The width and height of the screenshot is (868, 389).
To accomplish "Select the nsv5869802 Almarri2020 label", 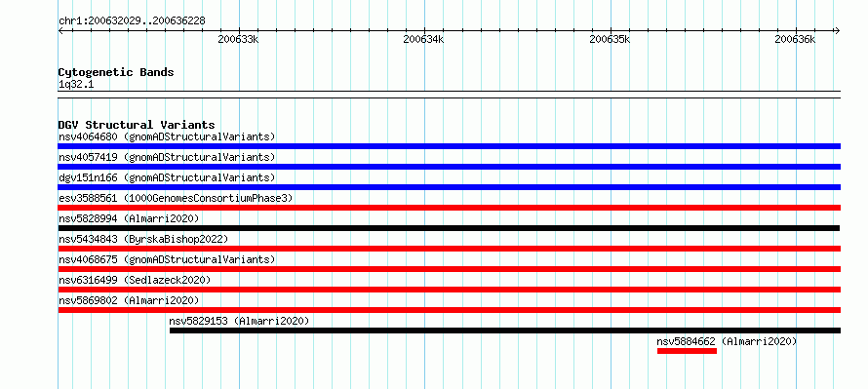I will click(129, 300).
